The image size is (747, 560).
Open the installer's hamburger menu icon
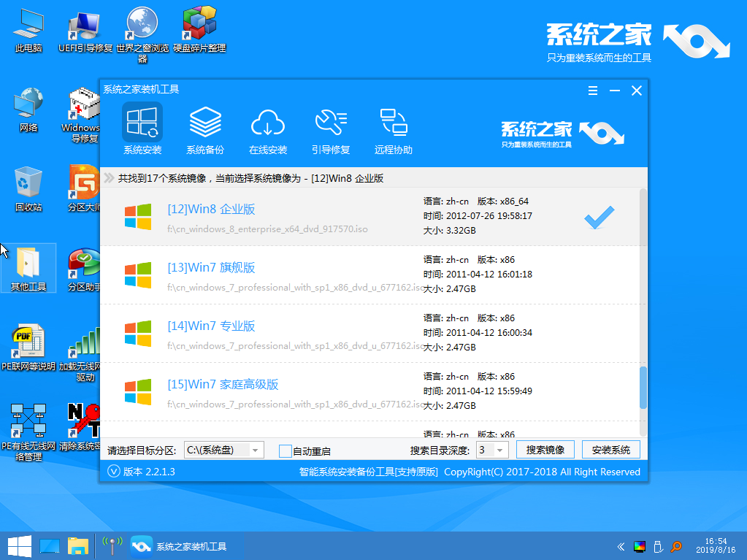click(592, 91)
